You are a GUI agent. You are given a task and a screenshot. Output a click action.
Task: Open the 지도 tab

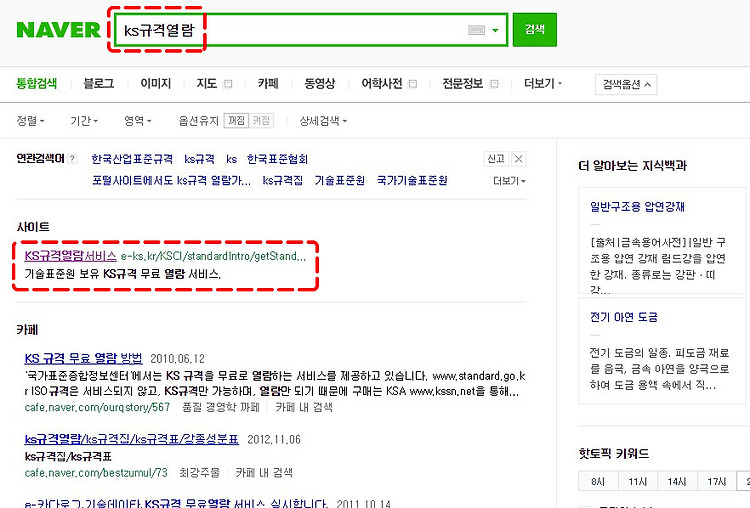[207, 84]
